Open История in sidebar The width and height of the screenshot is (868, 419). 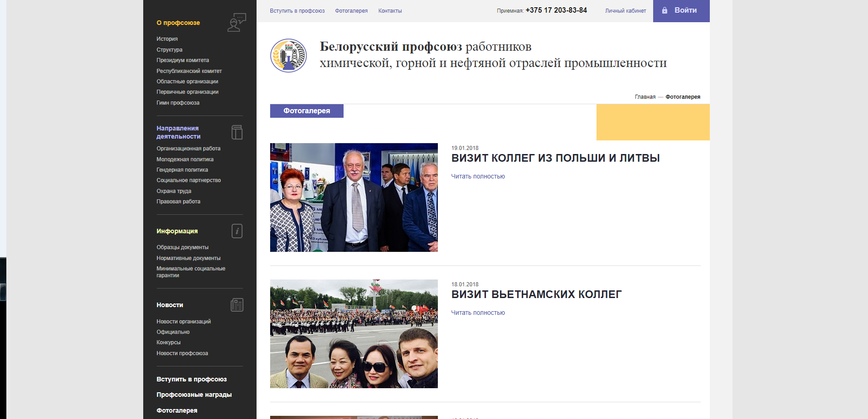pos(167,39)
